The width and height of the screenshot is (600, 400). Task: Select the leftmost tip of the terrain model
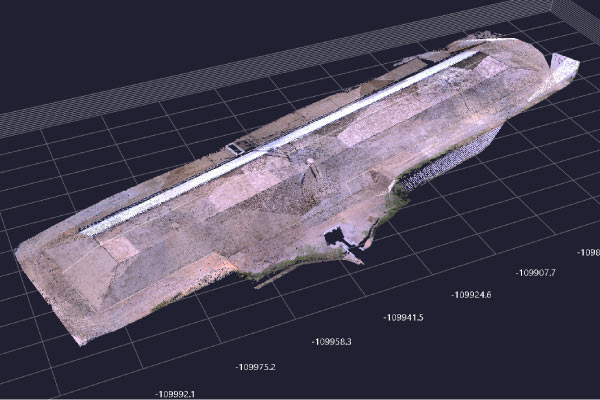(x=17, y=250)
